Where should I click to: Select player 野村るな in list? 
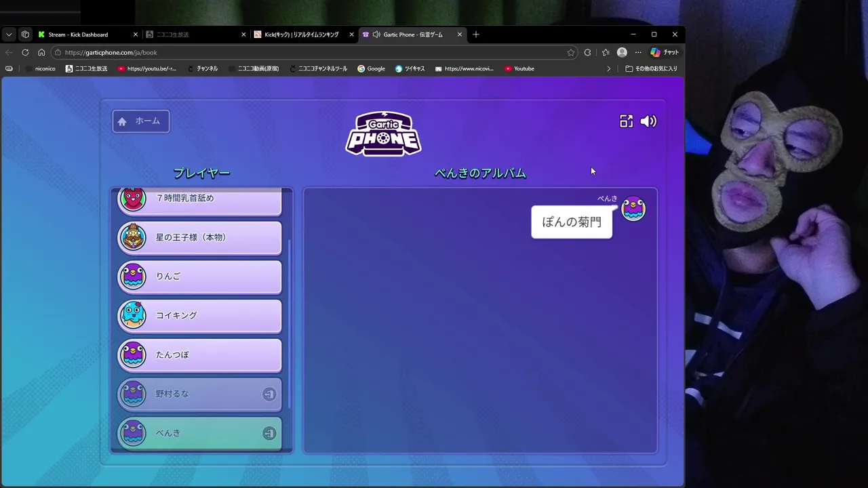[200, 394]
